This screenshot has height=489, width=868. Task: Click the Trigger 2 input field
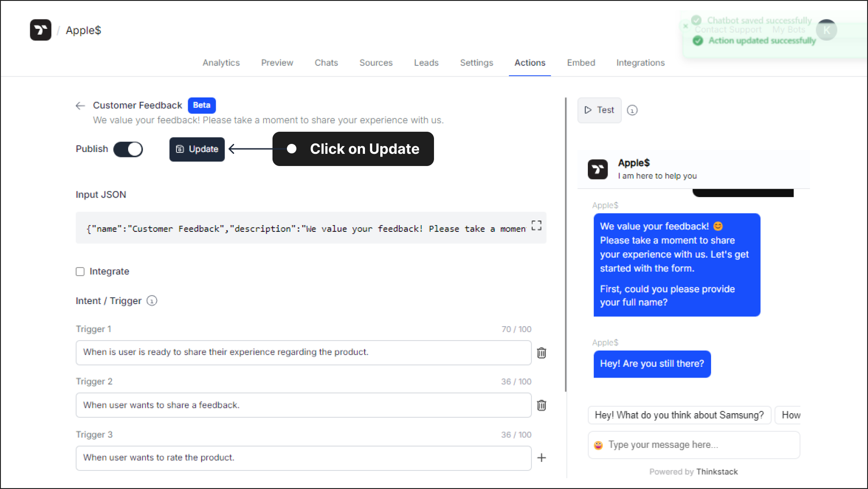304,405
